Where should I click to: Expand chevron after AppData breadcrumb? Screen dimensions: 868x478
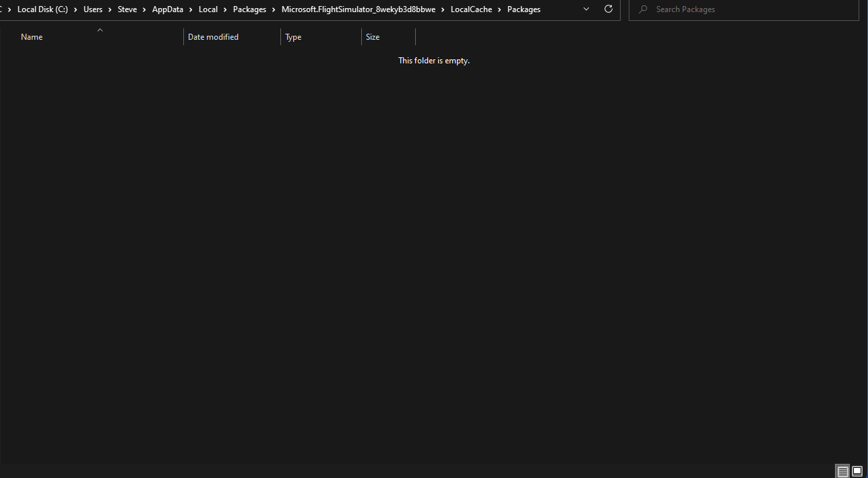pos(191,9)
